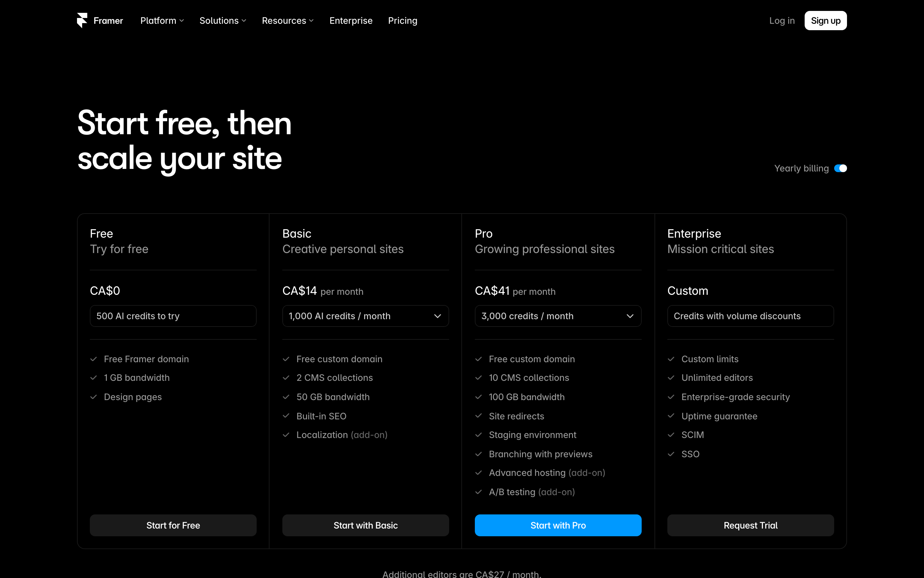The width and height of the screenshot is (924, 578).
Task: Click the checkmark beside 1 GB bandwidth
Action: [94, 378]
